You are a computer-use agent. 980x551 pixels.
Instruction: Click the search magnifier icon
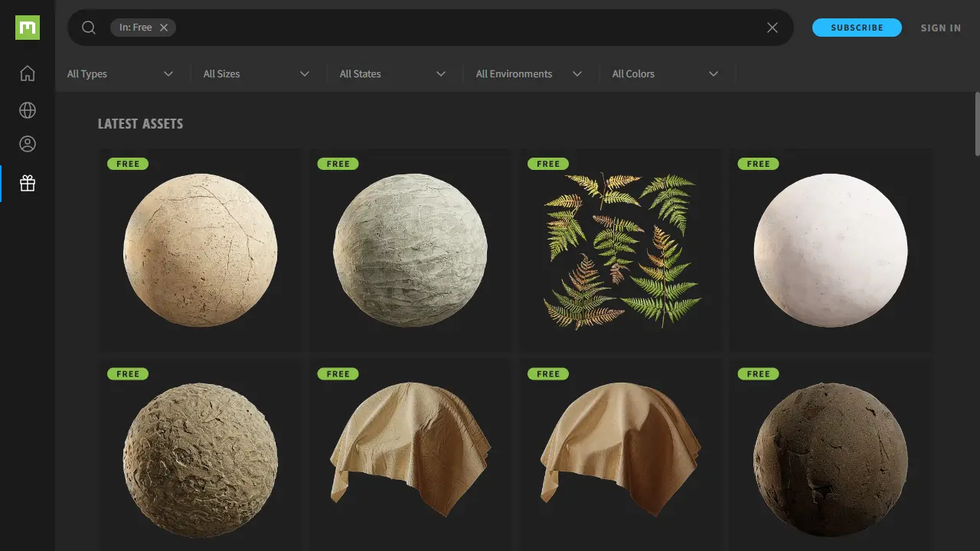tap(88, 27)
